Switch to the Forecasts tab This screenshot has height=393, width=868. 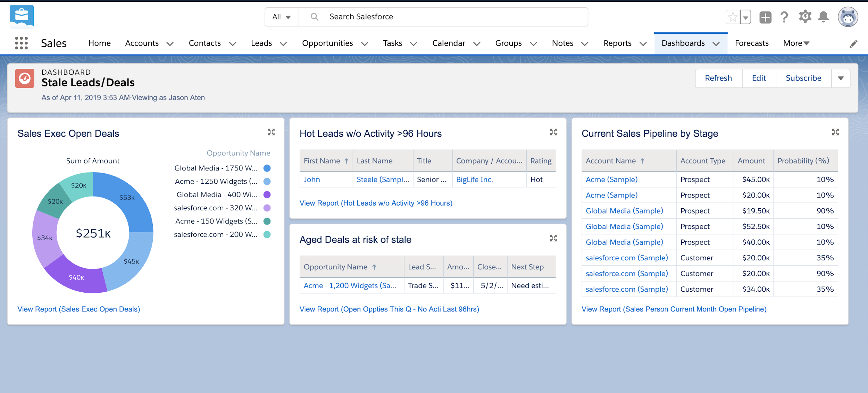coord(752,43)
